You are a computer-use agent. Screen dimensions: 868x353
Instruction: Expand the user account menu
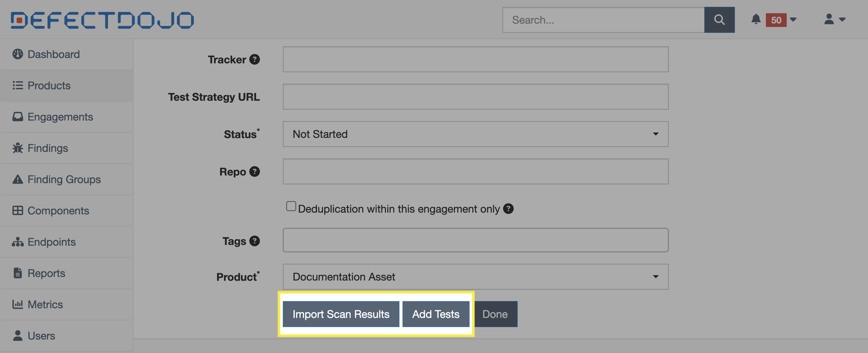click(x=834, y=19)
